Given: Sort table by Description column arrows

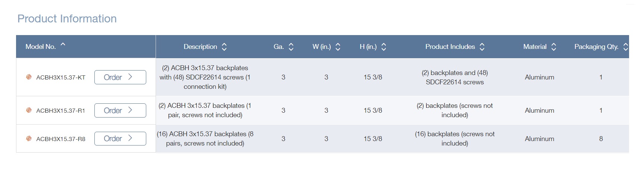Looking at the screenshot, I should coord(224,47).
